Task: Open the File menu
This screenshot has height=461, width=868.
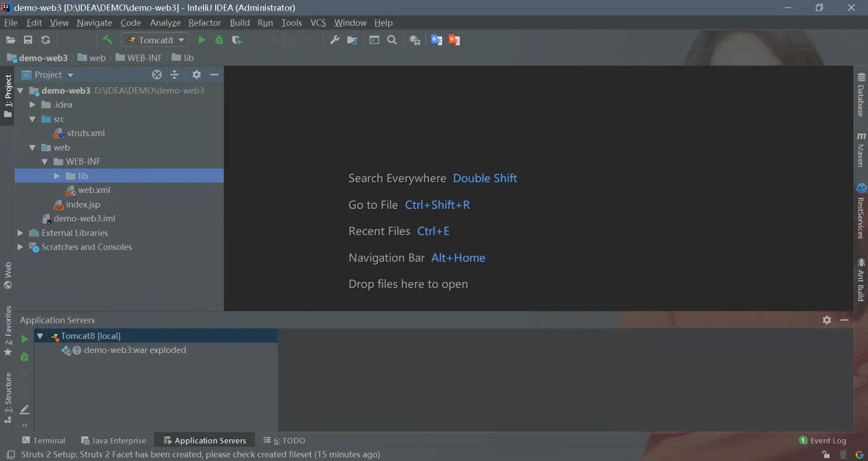Action: pos(11,22)
